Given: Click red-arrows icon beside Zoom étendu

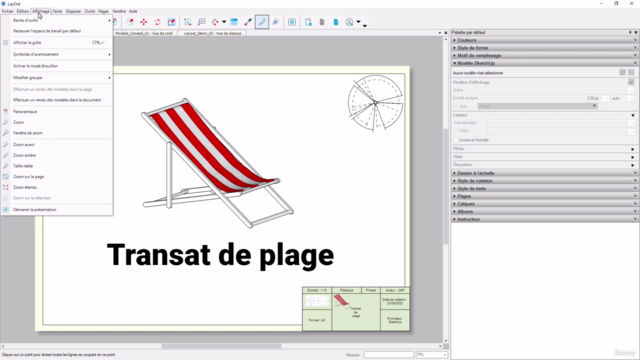Looking at the screenshot, I should tap(6, 187).
